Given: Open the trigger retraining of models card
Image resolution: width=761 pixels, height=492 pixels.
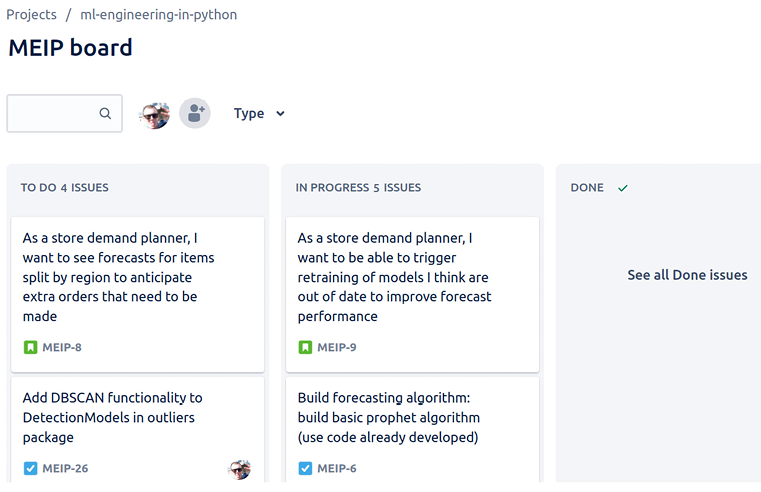Looking at the screenshot, I should 394,277.
